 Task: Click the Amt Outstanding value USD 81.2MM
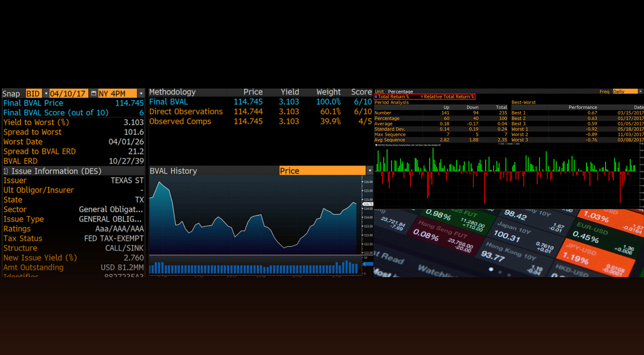tap(122, 267)
